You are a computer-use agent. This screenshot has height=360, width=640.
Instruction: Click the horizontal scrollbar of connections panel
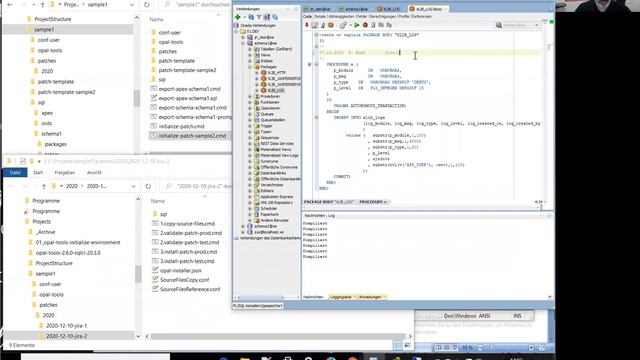[x=260, y=298]
